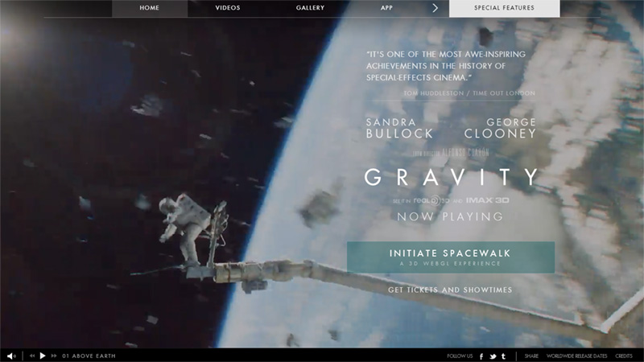644x362 pixels.
Task: Open the Home nav tab
Action: point(150,8)
